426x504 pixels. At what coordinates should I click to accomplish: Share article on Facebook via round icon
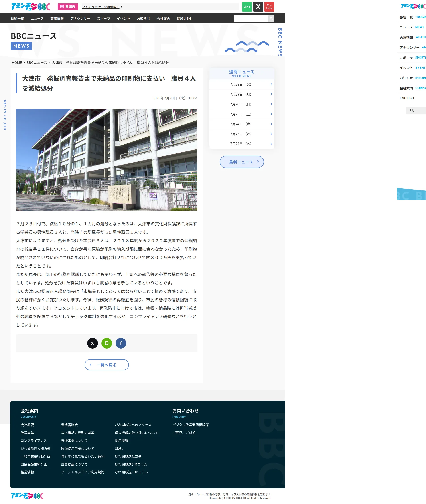(121, 343)
